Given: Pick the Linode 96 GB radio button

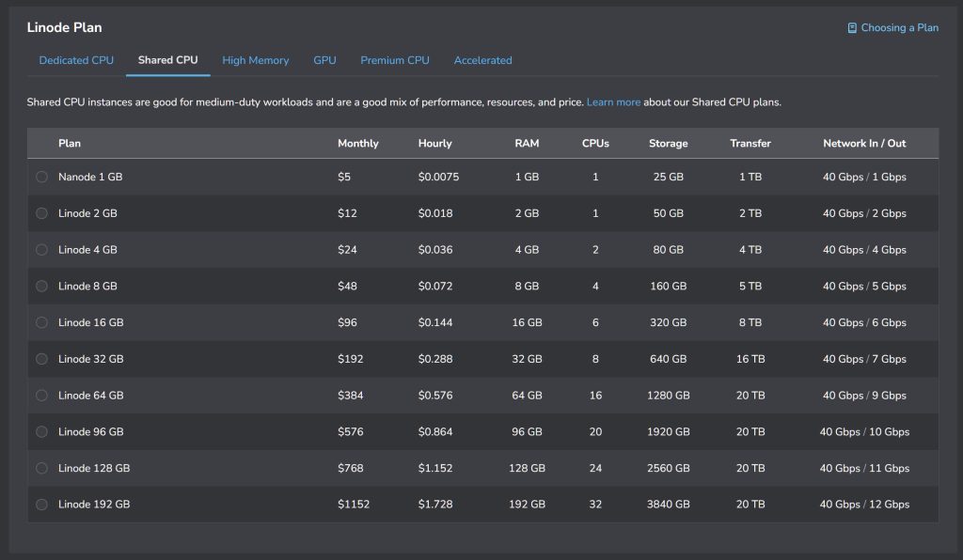Looking at the screenshot, I should pyautogui.click(x=41, y=431).
